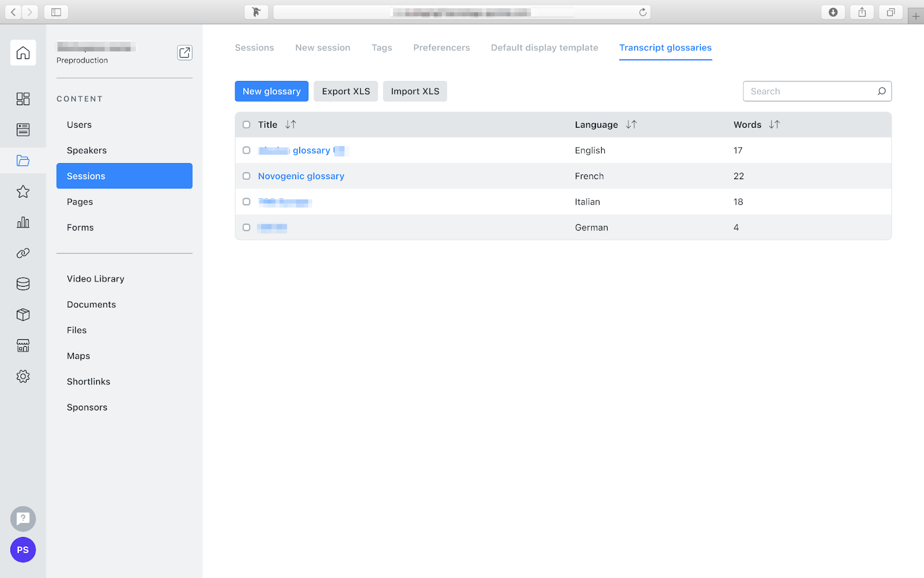Image resolution: width=924 pixels, height=578 pixels.
Task: Switch to the Preferencers tab
Action: coord(442,47)
